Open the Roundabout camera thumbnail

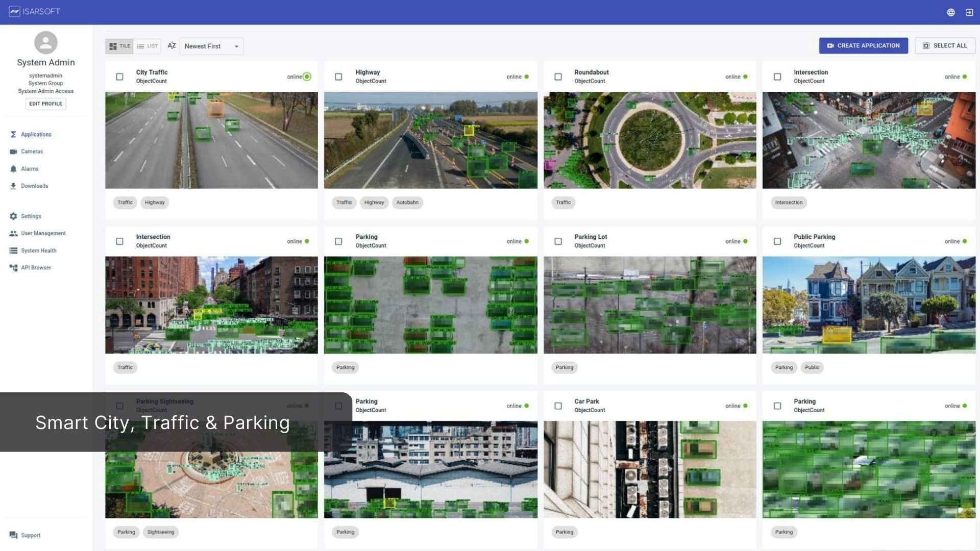tap(650, 140)
